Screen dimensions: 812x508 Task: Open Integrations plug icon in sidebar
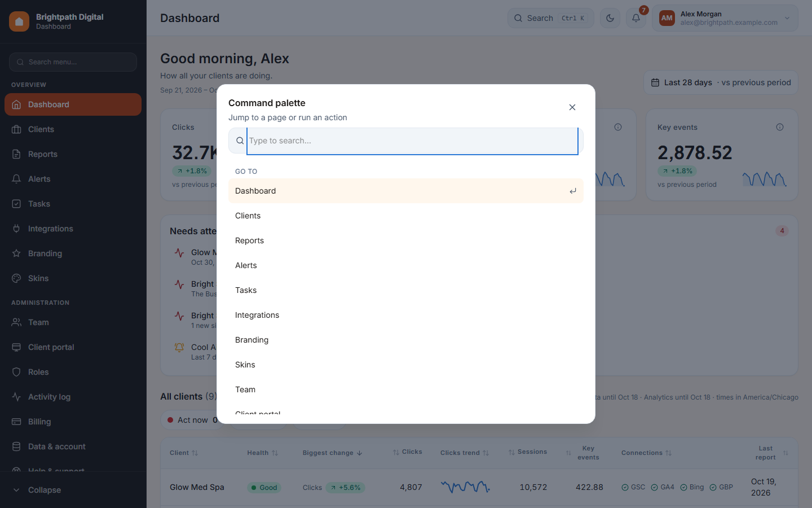tap(16, 229)
